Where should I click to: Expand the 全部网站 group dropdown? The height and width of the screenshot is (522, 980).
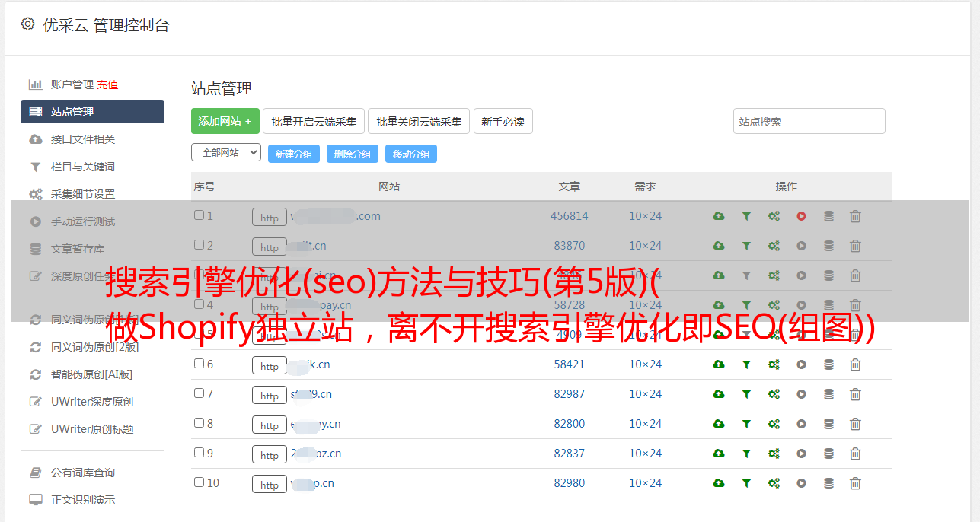pyautogui.click(x=226, y=153)
